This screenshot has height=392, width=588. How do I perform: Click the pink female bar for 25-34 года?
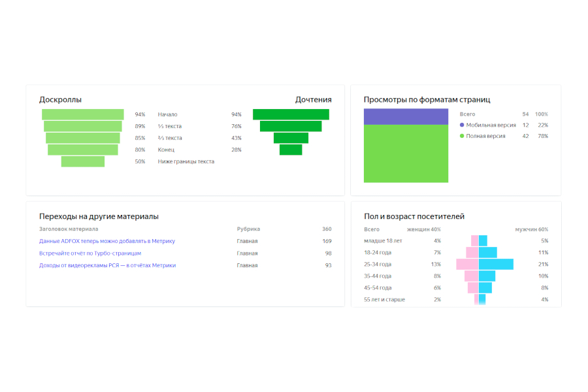click(x=467, y=265)
